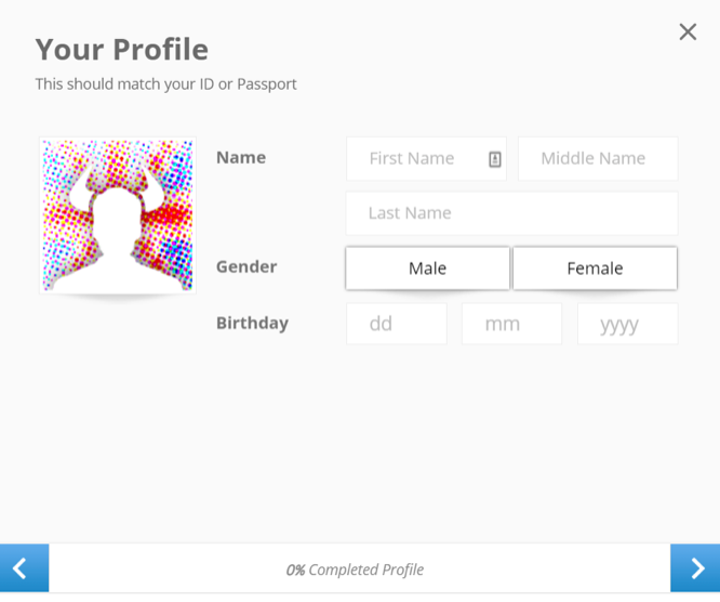The height and width of the screenshot is (602, 720).
Task: Focus the Middle Name field
Action: coord(598,159)
